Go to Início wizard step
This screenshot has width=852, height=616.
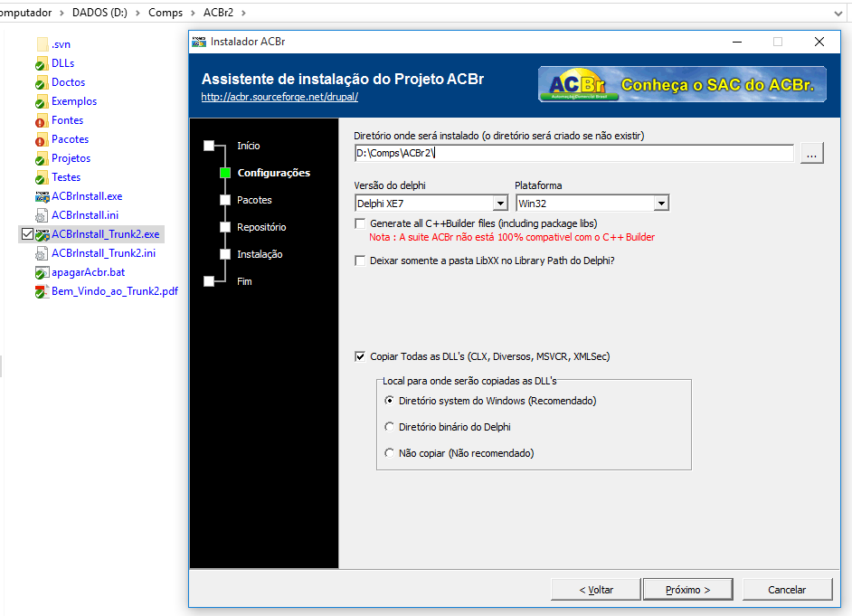[x=249, y=146]
